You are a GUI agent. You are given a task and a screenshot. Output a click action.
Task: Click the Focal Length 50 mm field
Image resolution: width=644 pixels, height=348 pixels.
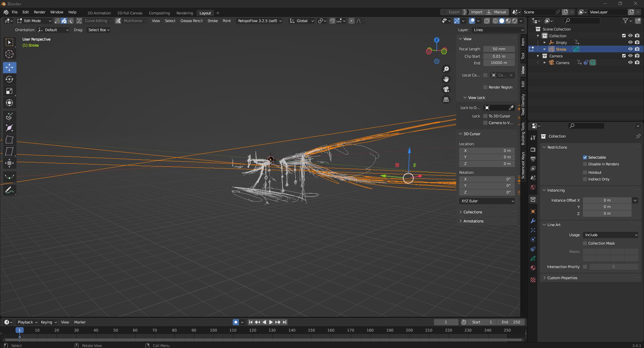pos(499,49)
